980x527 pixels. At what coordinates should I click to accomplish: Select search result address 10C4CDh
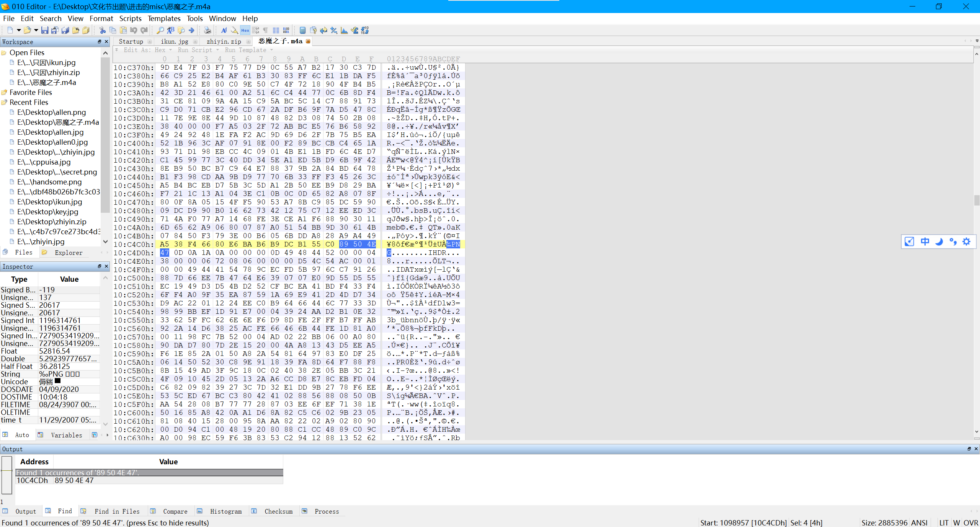(x=32, y=480)
